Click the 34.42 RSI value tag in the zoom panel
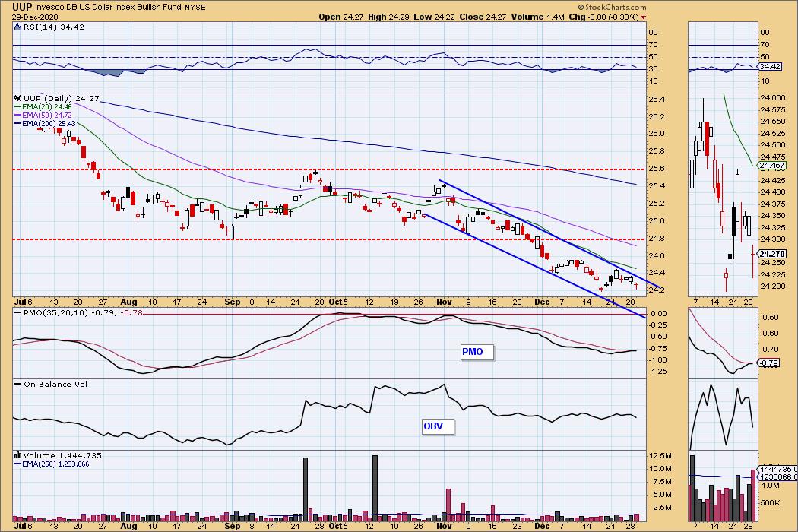The width and height of the screenshot is (798, 532). pos(769,67)
